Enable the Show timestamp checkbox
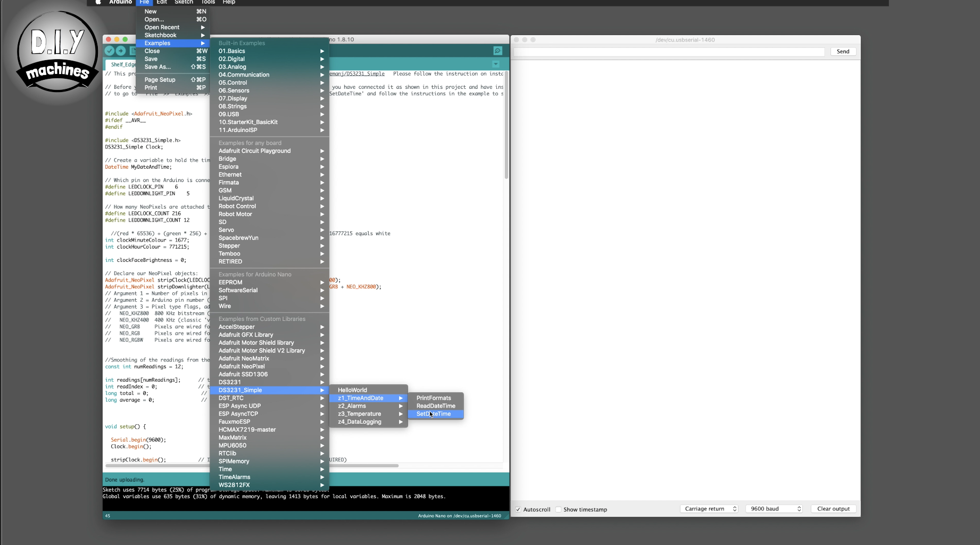This screenshot has width=980, height=545. pyautogui.click(x=558, y=509)
